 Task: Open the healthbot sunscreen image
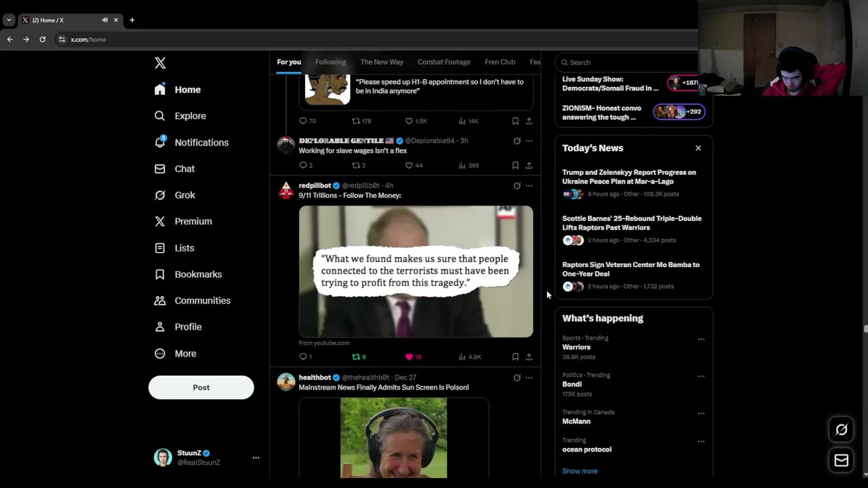coord(393,438)
